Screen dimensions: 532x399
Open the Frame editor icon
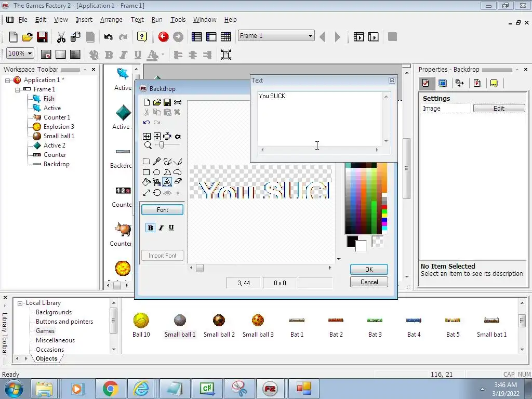[x=211, y=37]
